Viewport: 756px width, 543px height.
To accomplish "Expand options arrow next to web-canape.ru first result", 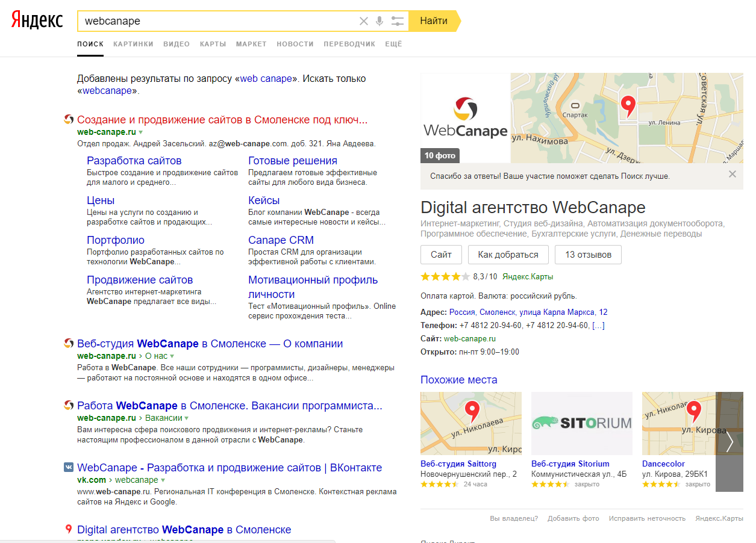I will coord(141,132).
